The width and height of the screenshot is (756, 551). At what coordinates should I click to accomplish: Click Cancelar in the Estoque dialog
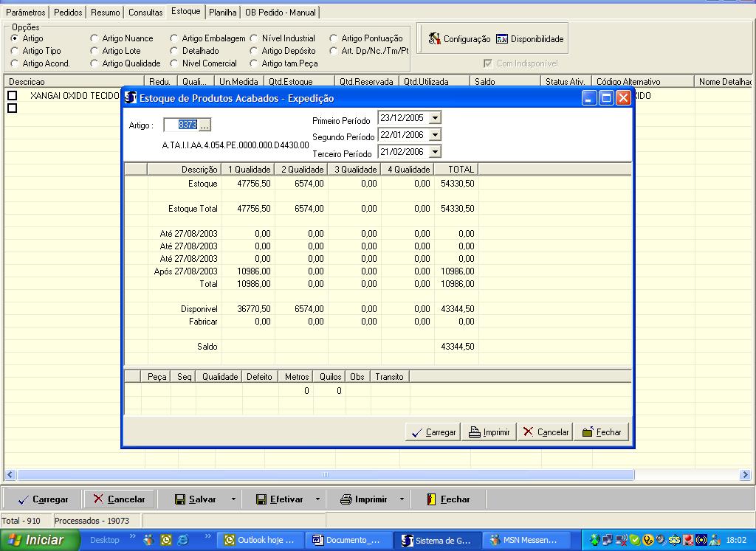click(545, 432)
